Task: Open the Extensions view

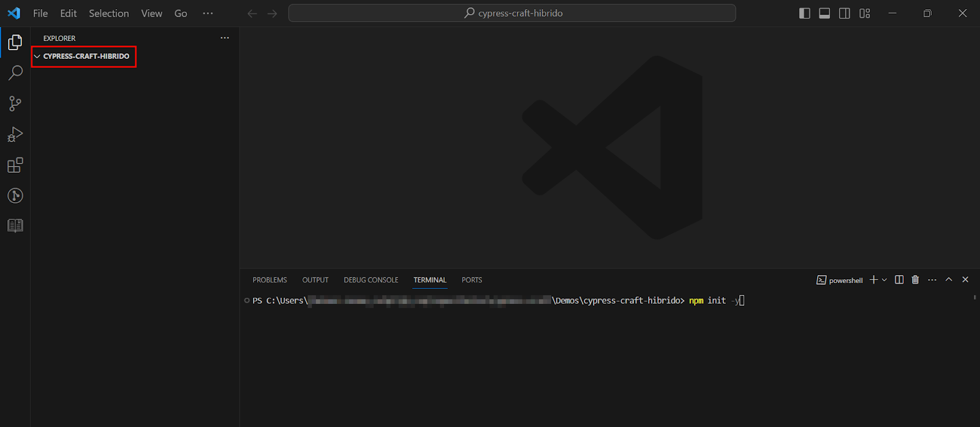Action: (x=15, y=165)
